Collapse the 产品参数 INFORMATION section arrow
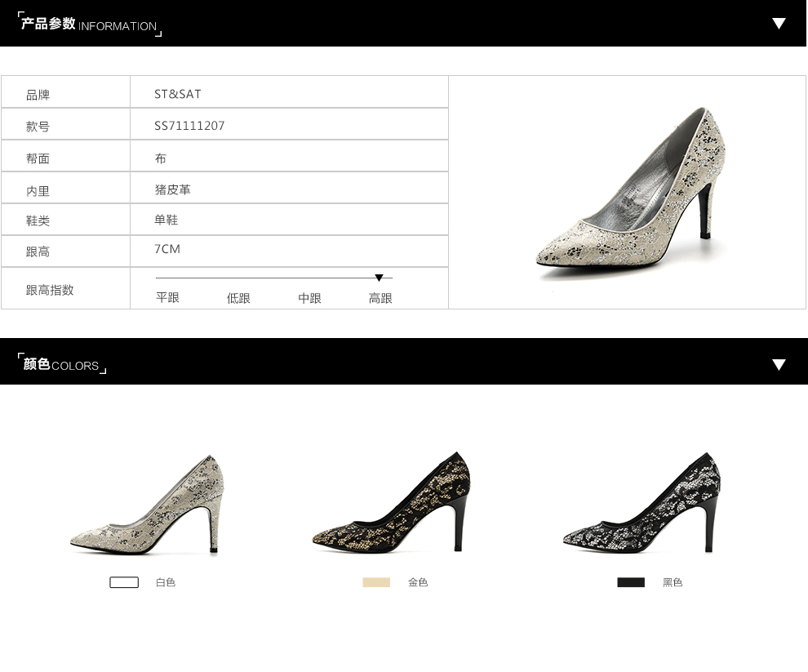The width and height of the screenshot is (808, 672). pyautogui.click(x=779, y=23)
